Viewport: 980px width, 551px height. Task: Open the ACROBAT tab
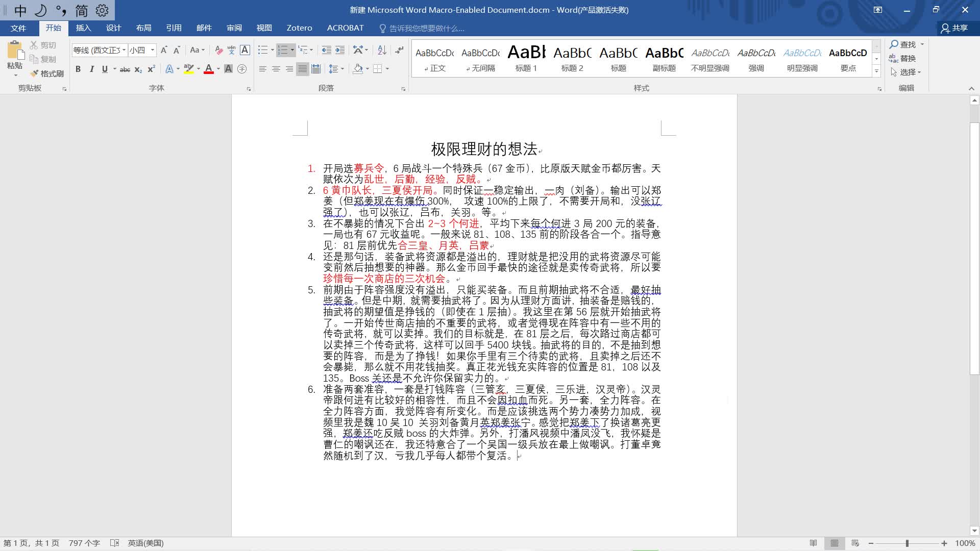point(345,28)
